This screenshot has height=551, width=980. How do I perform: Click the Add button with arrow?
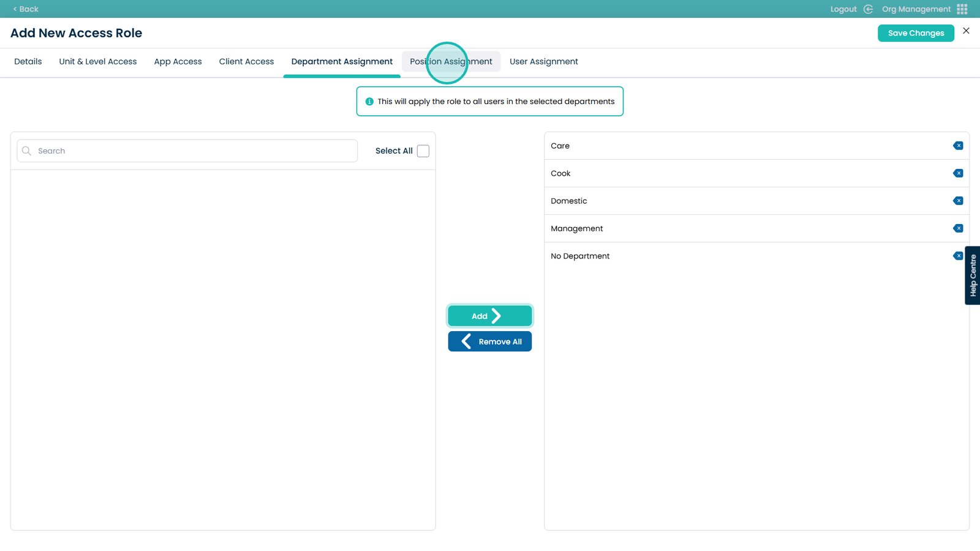pyautogui.click(x=489, y=316)
